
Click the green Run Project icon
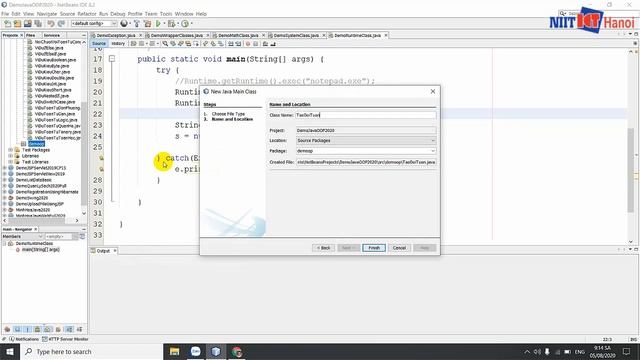tap(158, 24)
